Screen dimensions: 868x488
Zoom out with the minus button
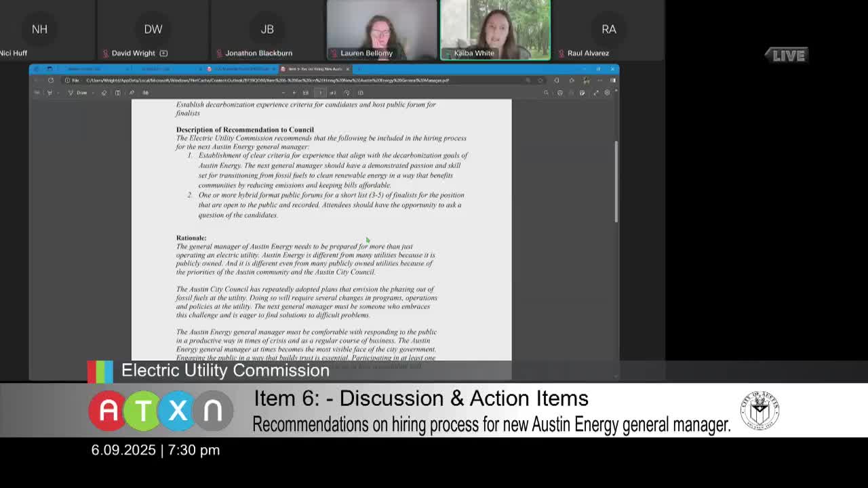(283, 93)
